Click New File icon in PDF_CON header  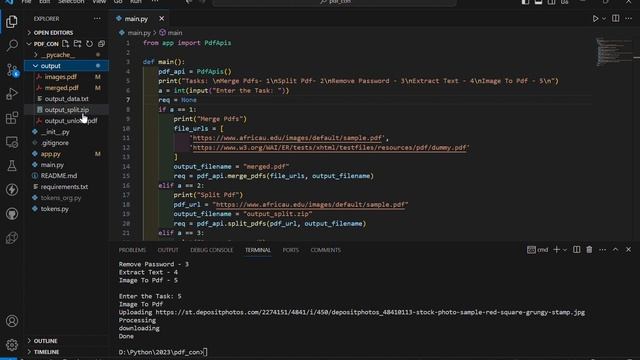65,44
